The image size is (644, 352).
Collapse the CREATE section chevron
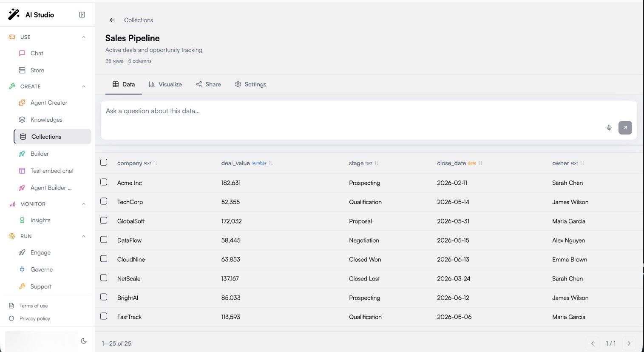(x=84, y=86)
